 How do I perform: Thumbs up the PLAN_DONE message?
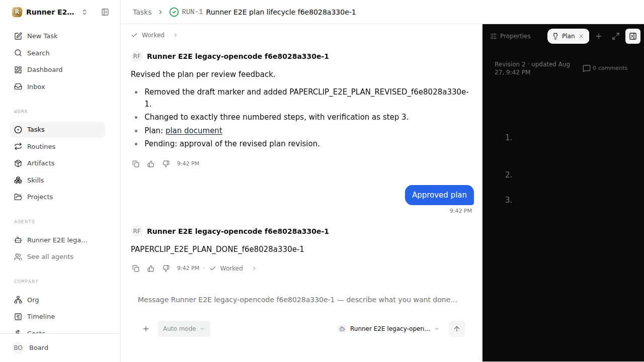(x=151, y=268)
